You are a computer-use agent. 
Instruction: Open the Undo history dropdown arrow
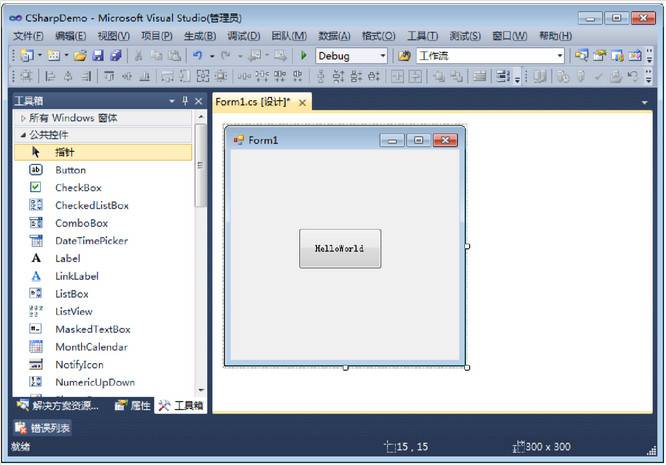tap(212, 56)
